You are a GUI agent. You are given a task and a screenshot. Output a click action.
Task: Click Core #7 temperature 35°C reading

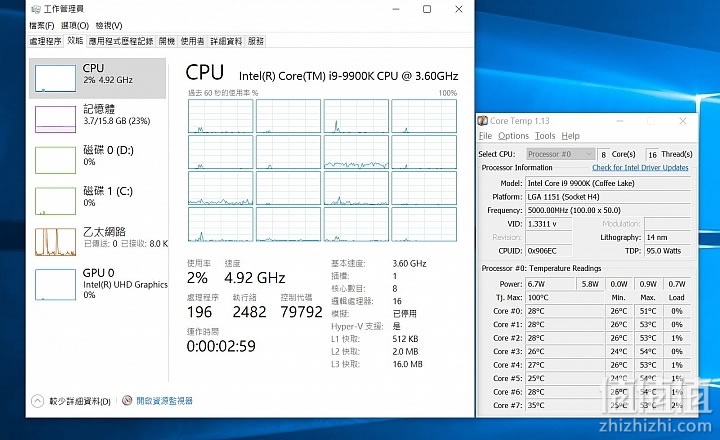coord(565,406)
